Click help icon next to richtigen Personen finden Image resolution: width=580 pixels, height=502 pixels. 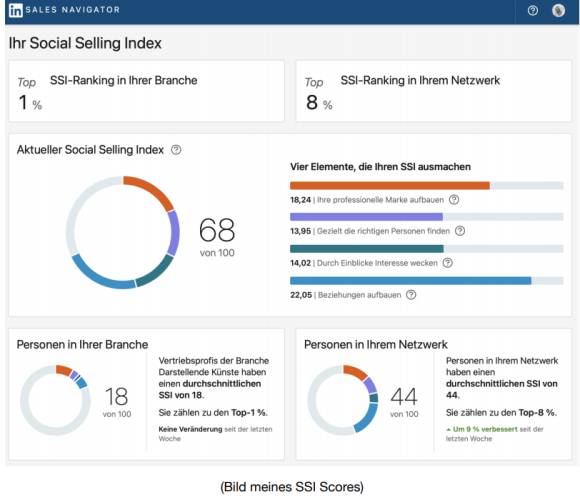[460, 231]
